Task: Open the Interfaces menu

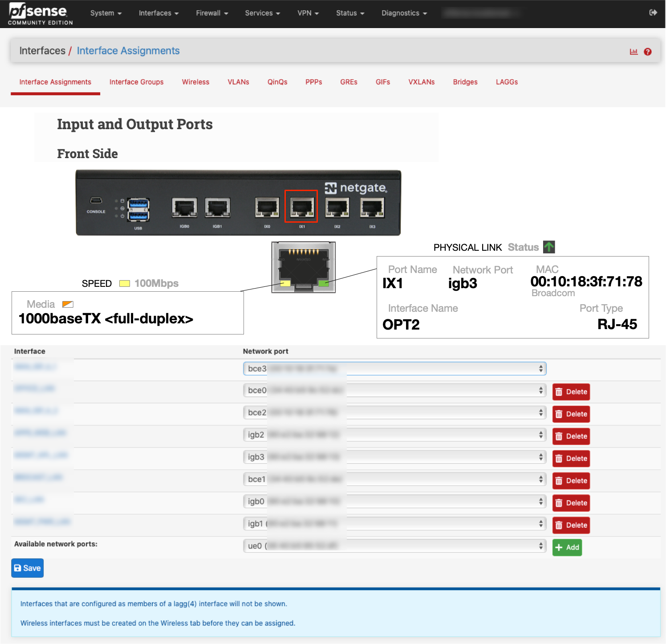Action: [158, 13]
